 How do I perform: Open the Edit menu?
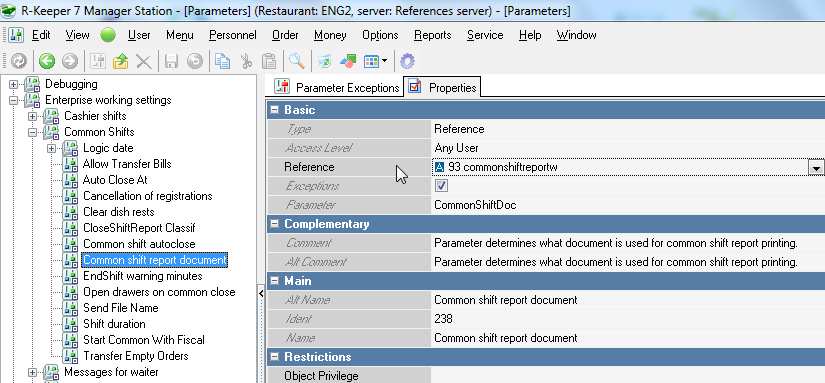point(41,35)
